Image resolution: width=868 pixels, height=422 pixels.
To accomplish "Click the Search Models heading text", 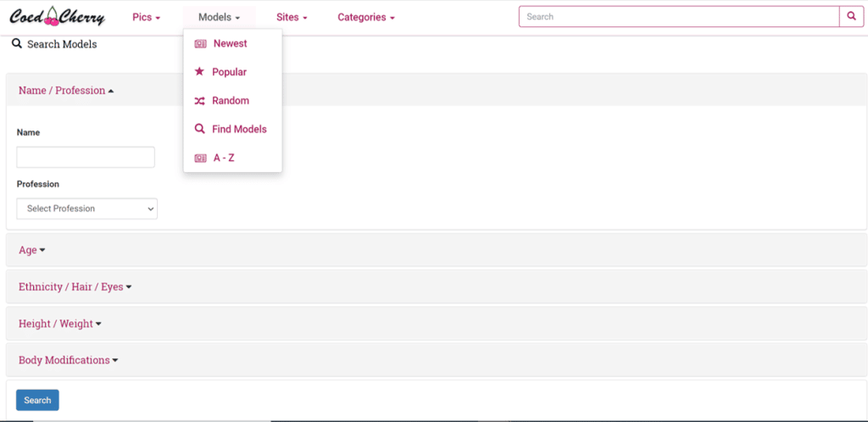I will coord(62,44).
